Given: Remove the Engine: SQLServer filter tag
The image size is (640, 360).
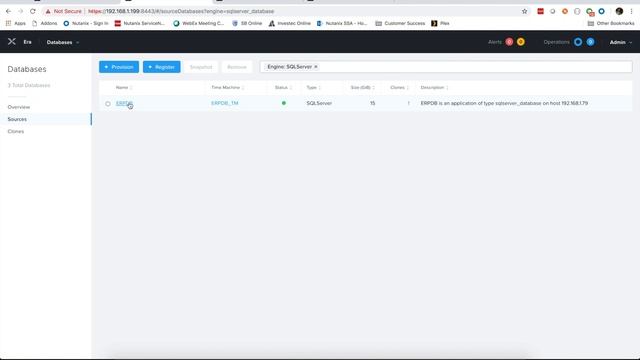Looking at the screenshot, I should coord(316,67).
